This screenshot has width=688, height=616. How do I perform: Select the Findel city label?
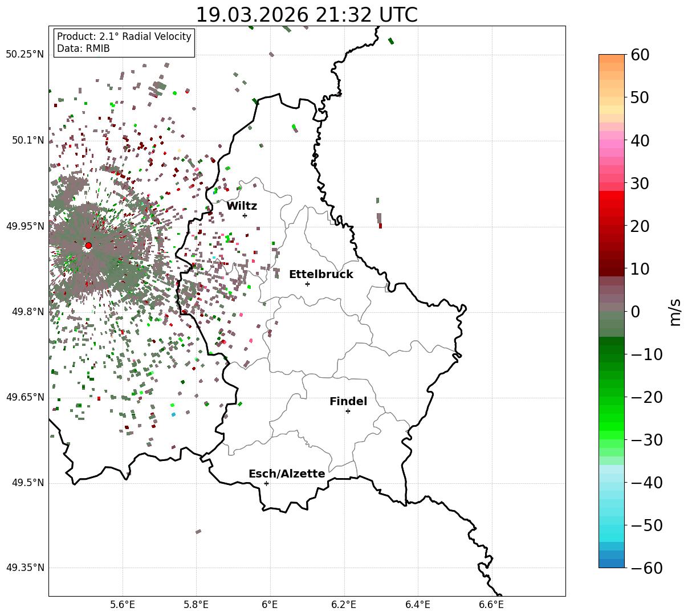348,402
